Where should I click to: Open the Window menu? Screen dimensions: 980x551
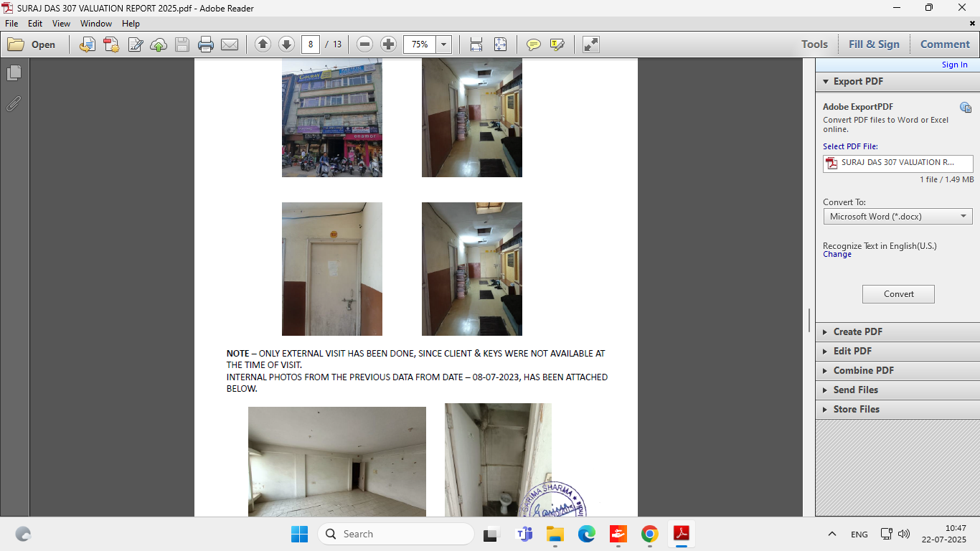click(96, 24)
